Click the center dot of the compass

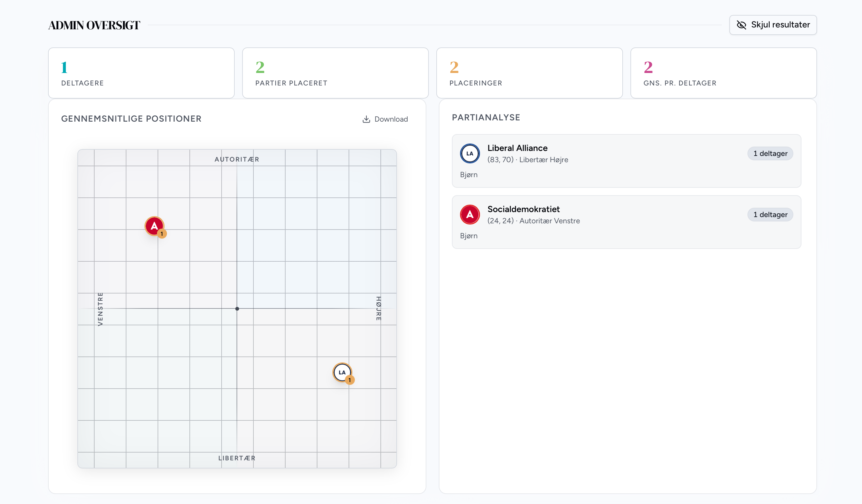[237, 309]
